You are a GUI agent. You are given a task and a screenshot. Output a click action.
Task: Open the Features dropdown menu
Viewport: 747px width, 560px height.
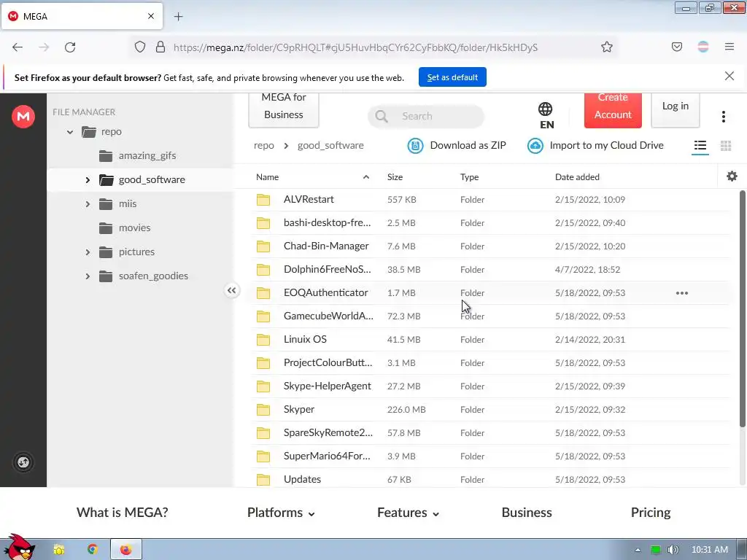tap(408, 513)
